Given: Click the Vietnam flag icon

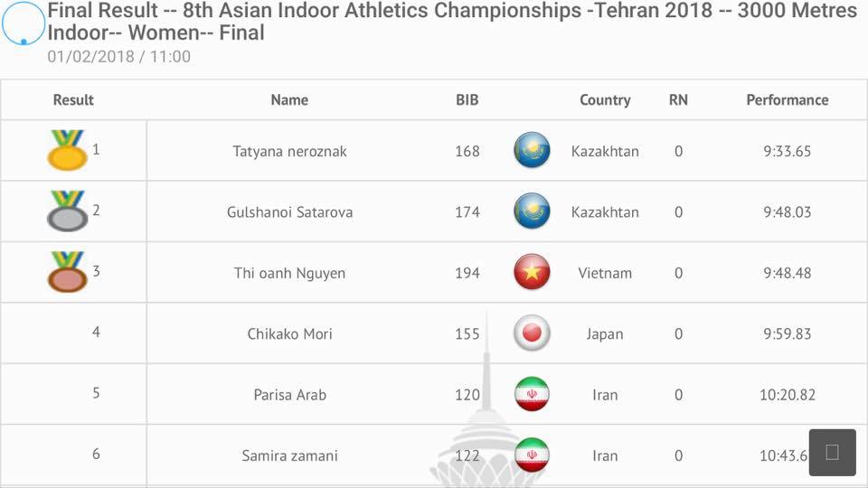Looking at the screenshot, I should [x=532, y=272].
